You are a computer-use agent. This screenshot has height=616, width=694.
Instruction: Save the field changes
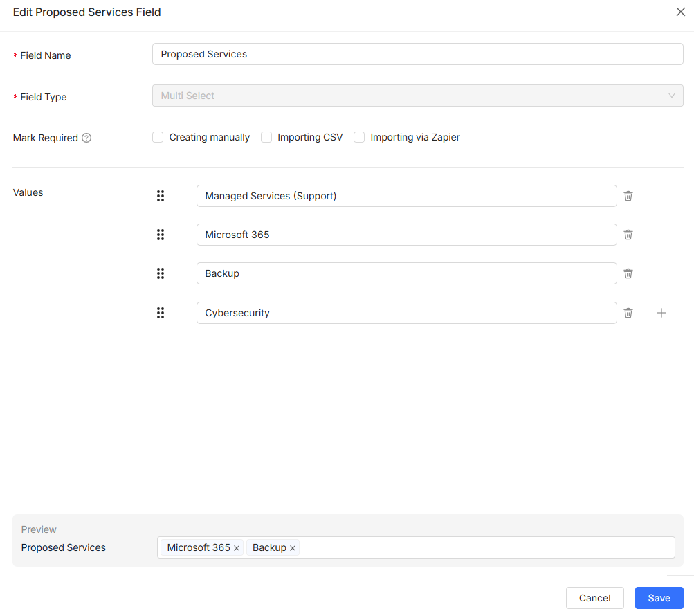[x=659, y=598]
